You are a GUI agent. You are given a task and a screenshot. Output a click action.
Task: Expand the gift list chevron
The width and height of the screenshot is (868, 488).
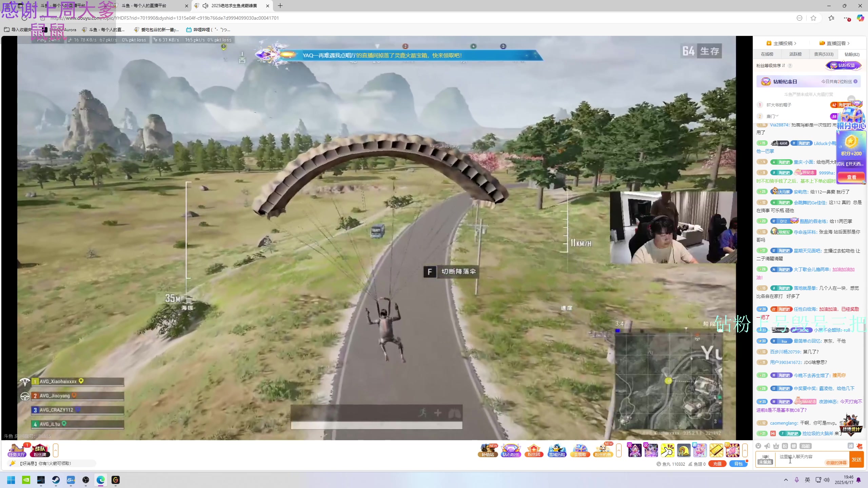745,450
